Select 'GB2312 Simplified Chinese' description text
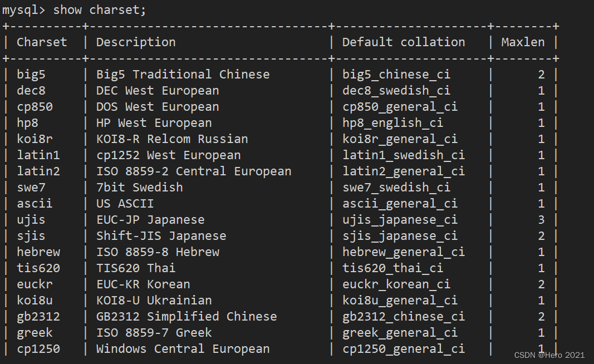This screenshot has height=364, width=594. click(186, 317)
